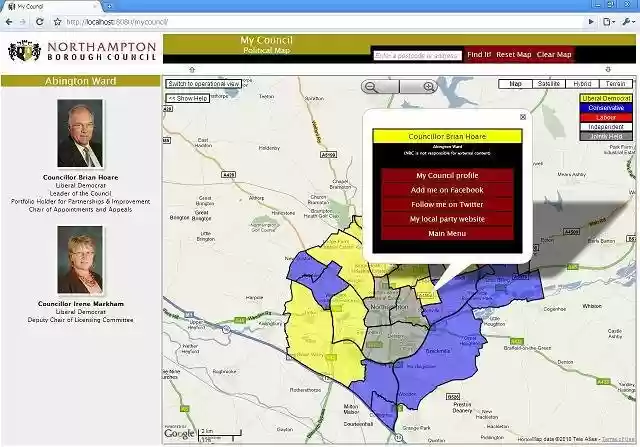Select the Terrain view type
This screenshot has height=447, width=640.
tap(616, 84)
